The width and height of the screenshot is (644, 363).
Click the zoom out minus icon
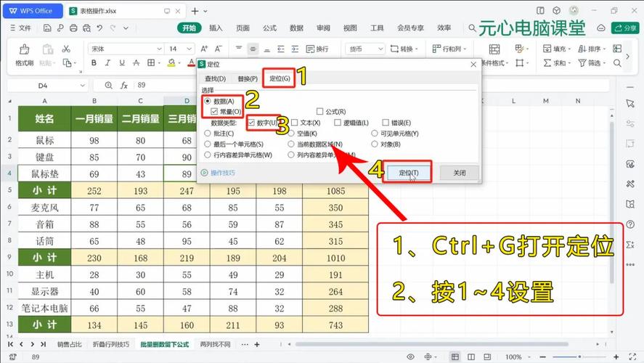(542, 357)
